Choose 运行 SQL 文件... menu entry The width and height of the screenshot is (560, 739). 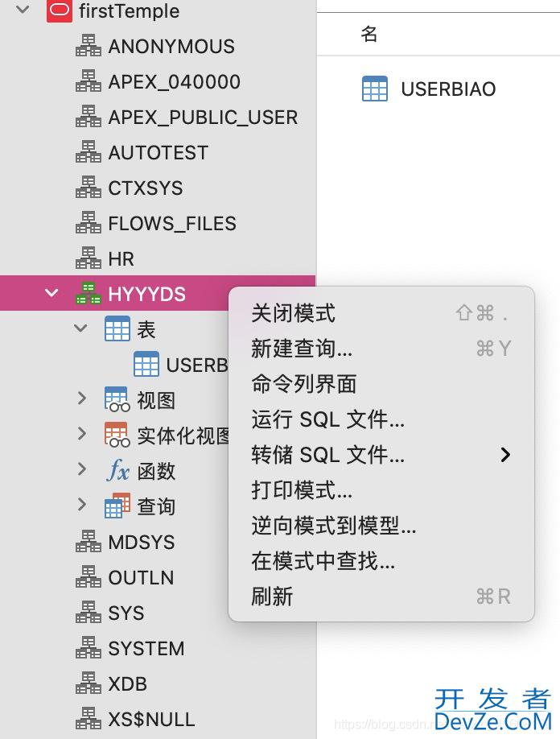(x=381, y=419)
